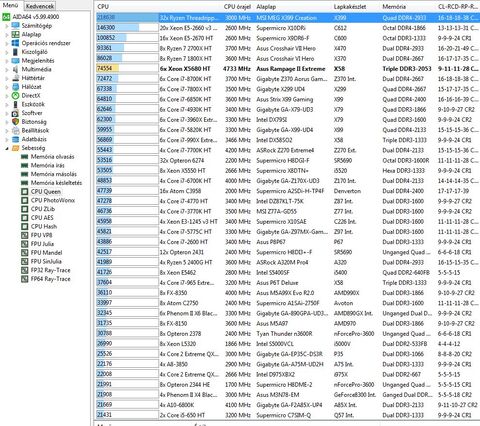Click the AIDA64 v5.99.4900 root icon

[x=6, y=17]
